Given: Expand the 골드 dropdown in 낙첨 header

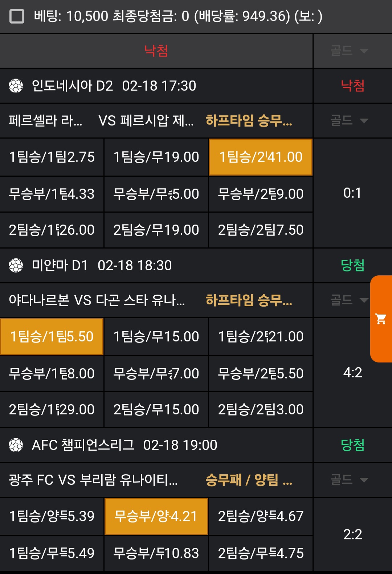Looking at the screenshot, I should [350, 51].
